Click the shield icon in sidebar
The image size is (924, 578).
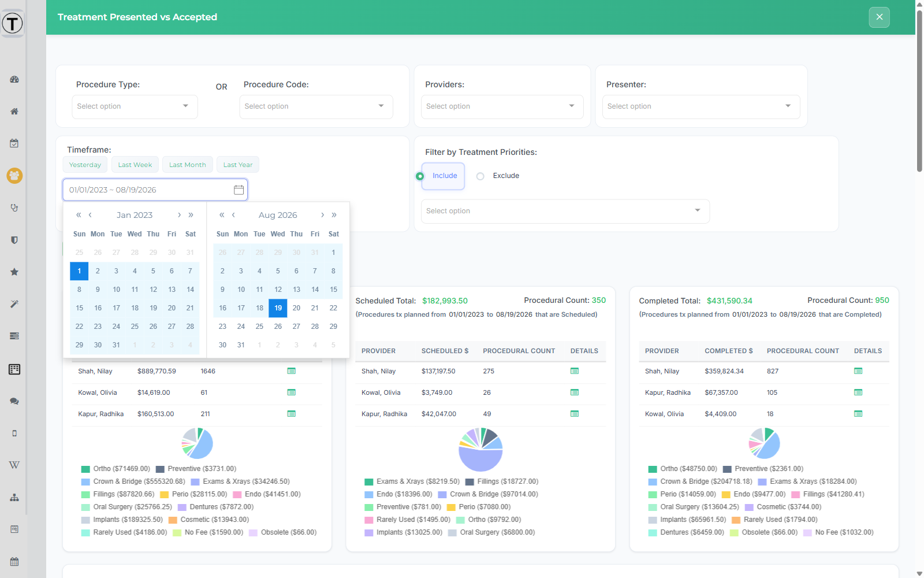point(14,240)
